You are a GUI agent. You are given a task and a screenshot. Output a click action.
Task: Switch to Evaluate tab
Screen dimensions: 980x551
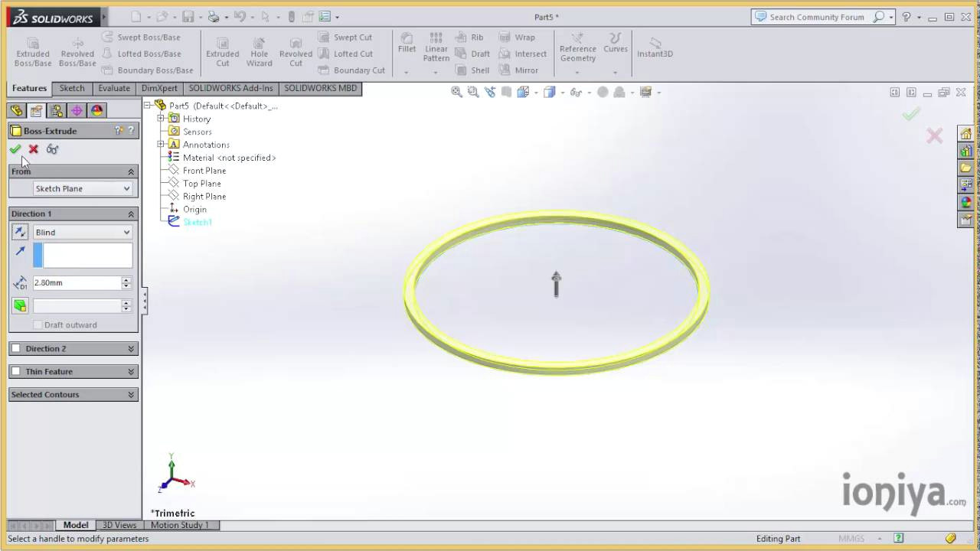coord(114,88)
